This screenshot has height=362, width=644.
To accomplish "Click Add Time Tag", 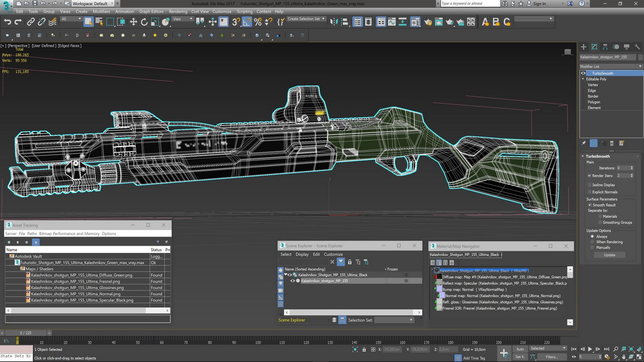I will pyautogui.click(x=474, y=358).
